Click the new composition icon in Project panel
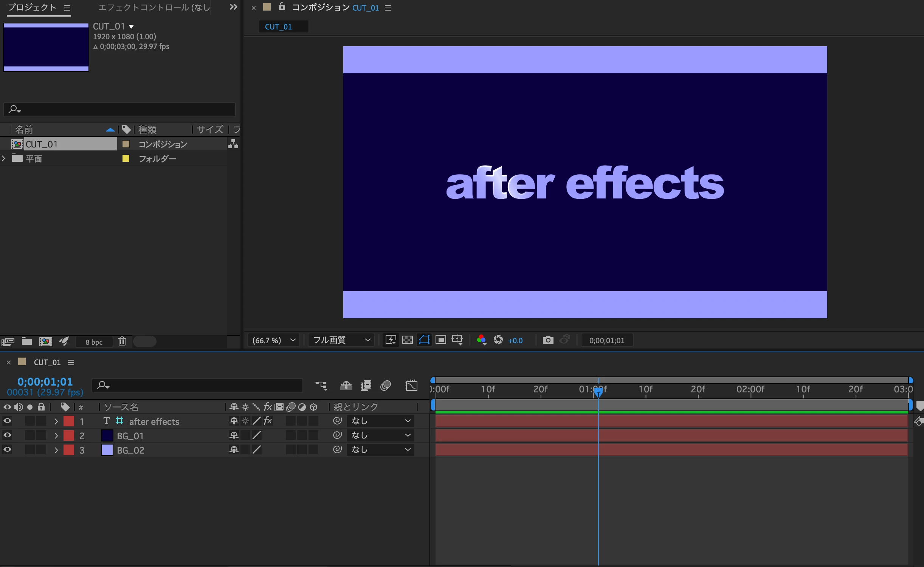Screen dimensions: 924x567 46,342
